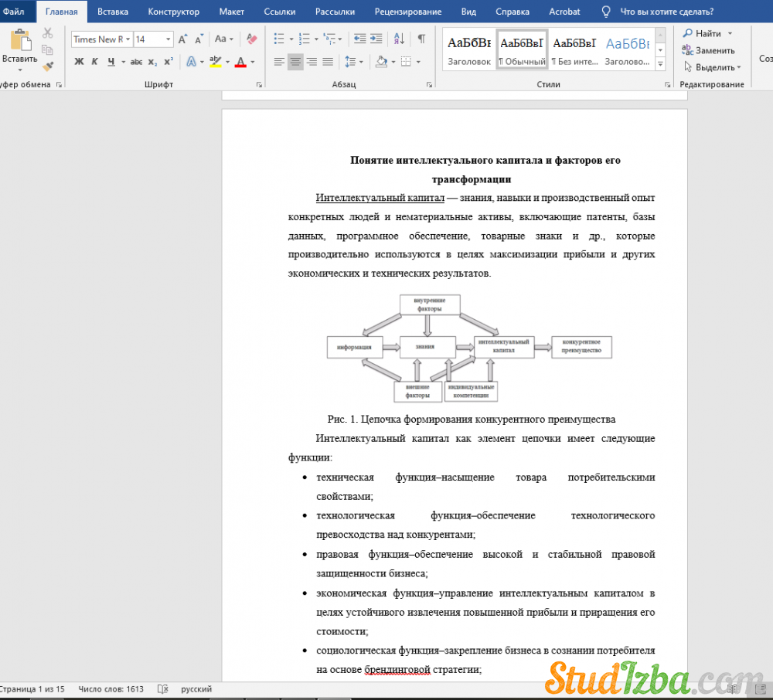Open the Change Case (Aa) dropdown
Screen dimensions: 773x700
tap(224, 39)
